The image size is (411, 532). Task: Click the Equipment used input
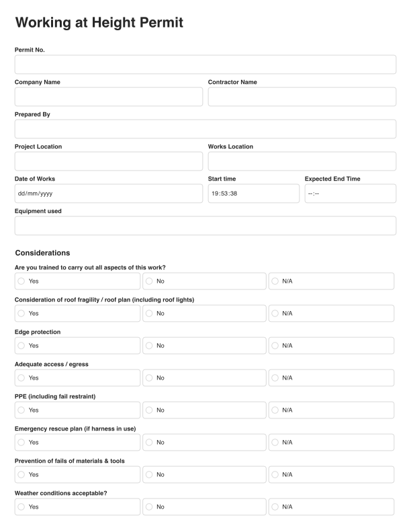205,226
